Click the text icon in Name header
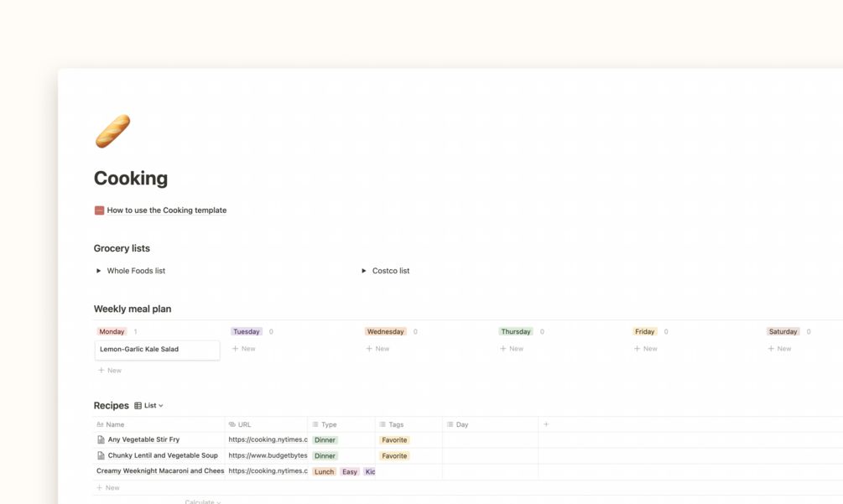This screenshot has width=843, height=504. click(x=100, y=424)
